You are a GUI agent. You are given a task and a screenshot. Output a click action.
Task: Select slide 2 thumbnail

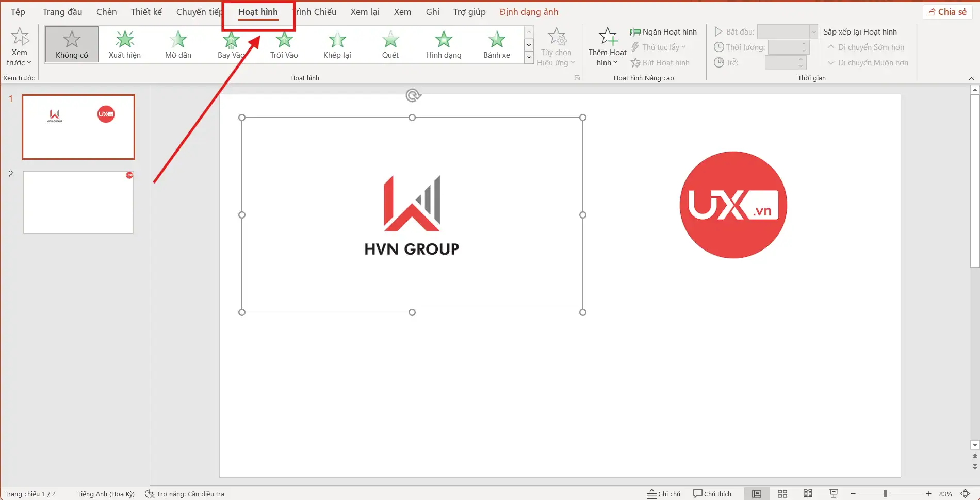pos(78,202)
